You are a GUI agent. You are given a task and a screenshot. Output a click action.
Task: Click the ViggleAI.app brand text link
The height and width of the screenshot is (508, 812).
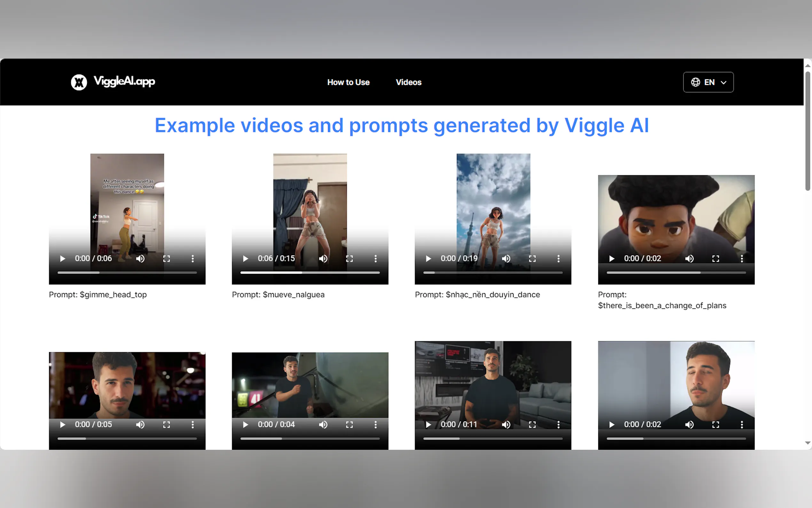124,81
